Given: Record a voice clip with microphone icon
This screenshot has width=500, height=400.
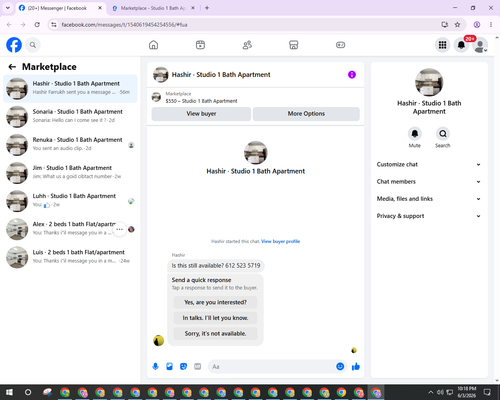Looking at the screenshot, I should 155,367.
